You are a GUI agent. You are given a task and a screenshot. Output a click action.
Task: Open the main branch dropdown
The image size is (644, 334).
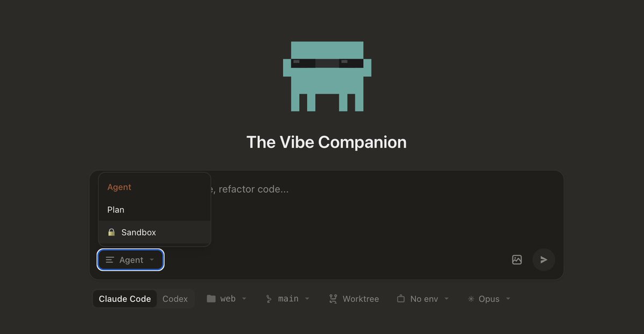(x=287, y=298)
